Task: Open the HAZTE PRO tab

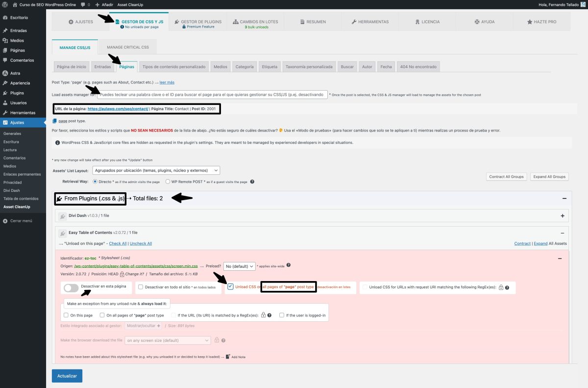Action: pyautogui.click(x=541, y=22)
